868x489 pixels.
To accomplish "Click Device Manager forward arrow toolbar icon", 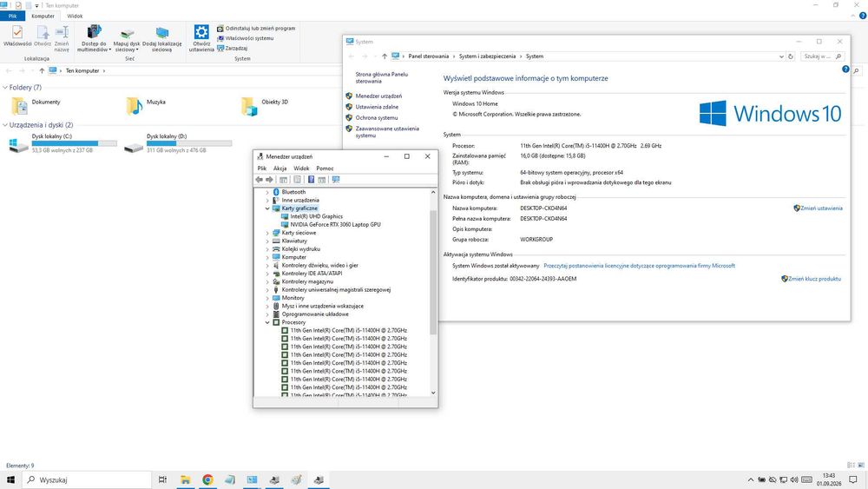I will coord(269,180).
